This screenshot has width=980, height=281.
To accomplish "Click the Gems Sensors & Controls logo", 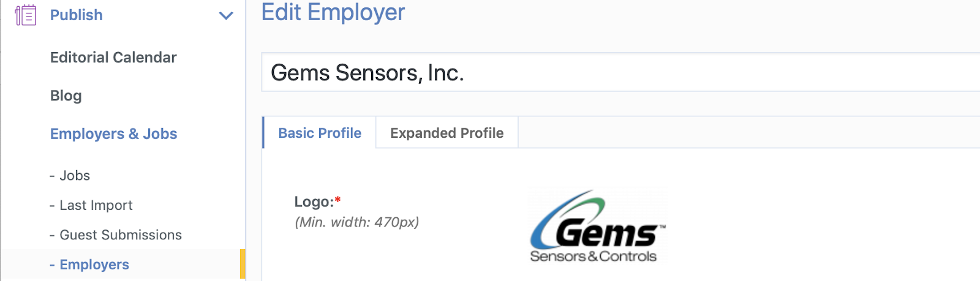I will point(596,227).
